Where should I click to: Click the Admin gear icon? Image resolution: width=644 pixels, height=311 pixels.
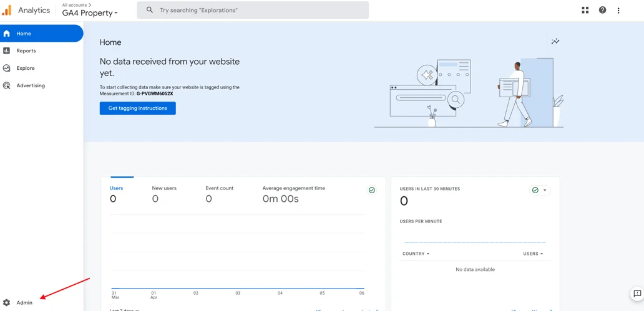point(6,303)
